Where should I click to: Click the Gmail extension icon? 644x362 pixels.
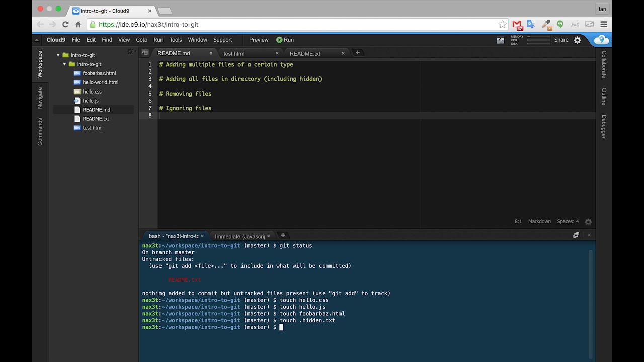click(x=517, y=24)
